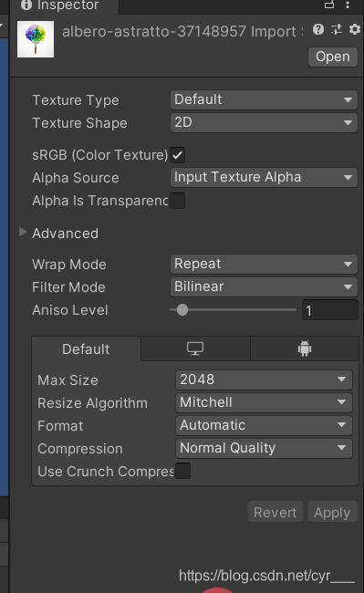Open the Inspector kebab menu
Viewport: 364px width, 593px height.
pos(348,5)
